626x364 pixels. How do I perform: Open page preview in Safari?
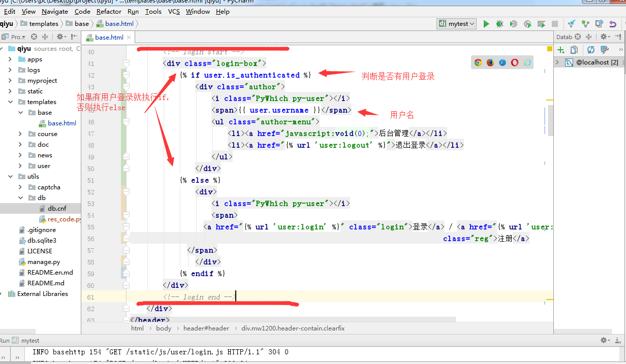[503, 62]
